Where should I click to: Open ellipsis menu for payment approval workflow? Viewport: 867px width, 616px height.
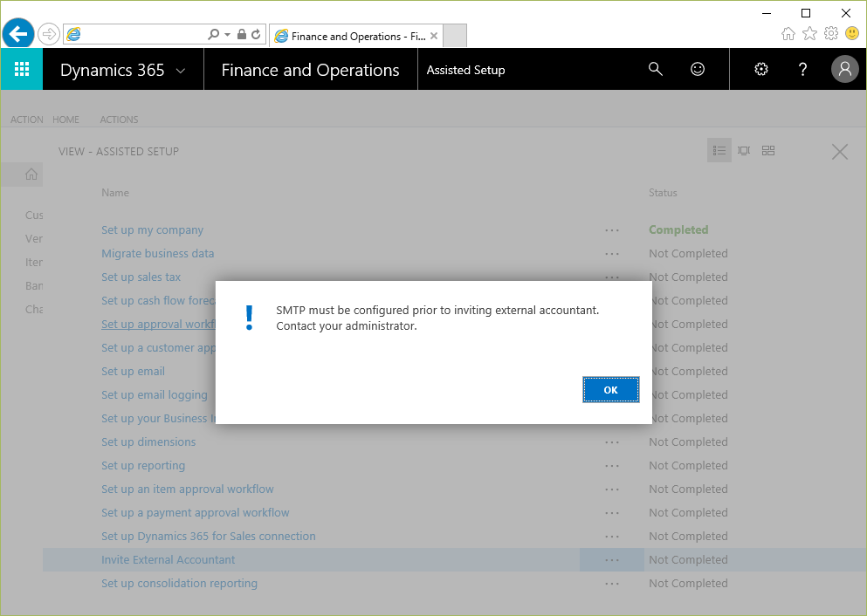point(612,513)
